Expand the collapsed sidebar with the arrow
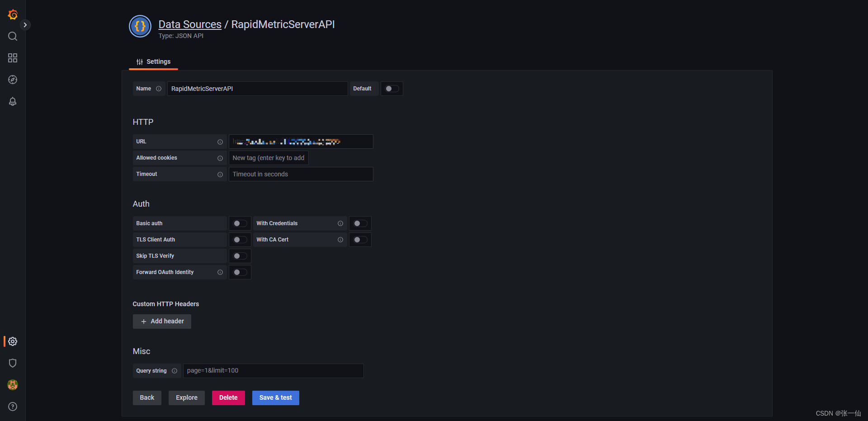The width and height of the screenshot is (868, 421). [25, 24]
